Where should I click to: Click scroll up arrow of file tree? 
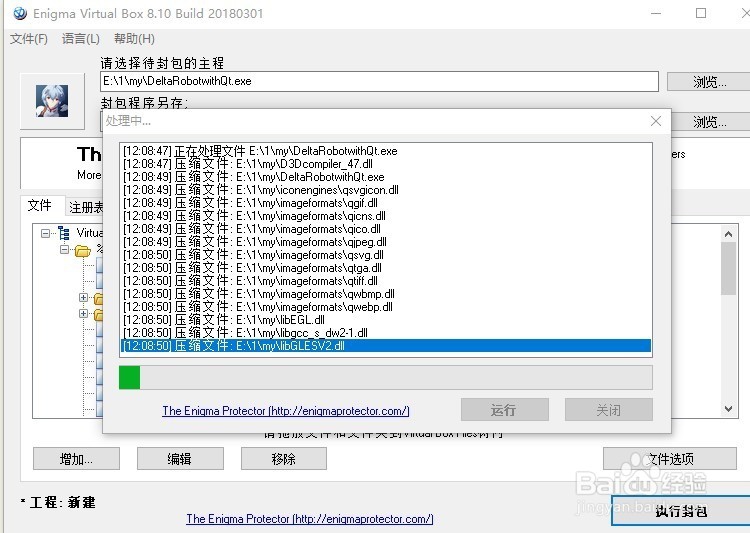(x=728, y=234)
